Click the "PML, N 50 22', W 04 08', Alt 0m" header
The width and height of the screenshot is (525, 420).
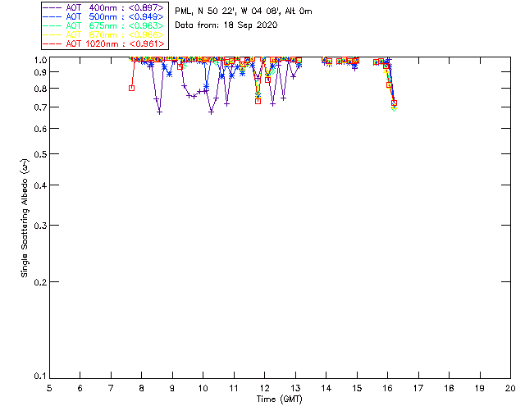244,11
